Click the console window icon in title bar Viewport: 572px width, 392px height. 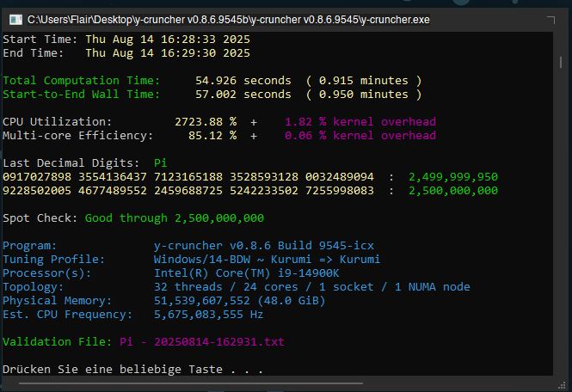point(15,20)
